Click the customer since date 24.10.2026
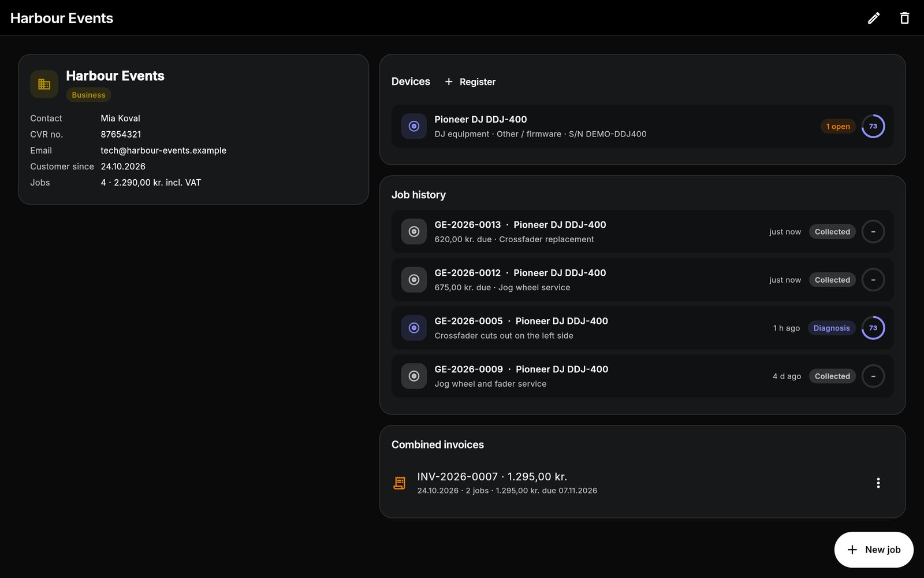924x578 pixels. tap(123, 166)
